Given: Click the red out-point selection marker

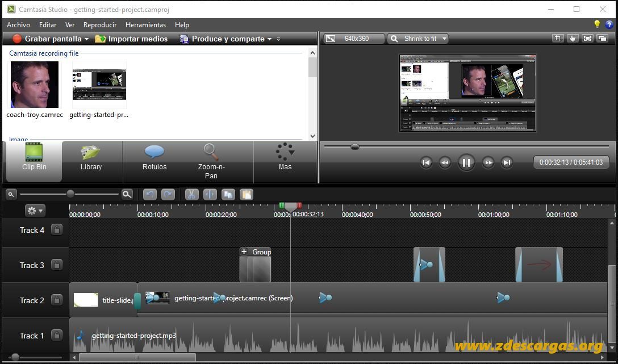Looking at the screenshot, I should [299, 206].
